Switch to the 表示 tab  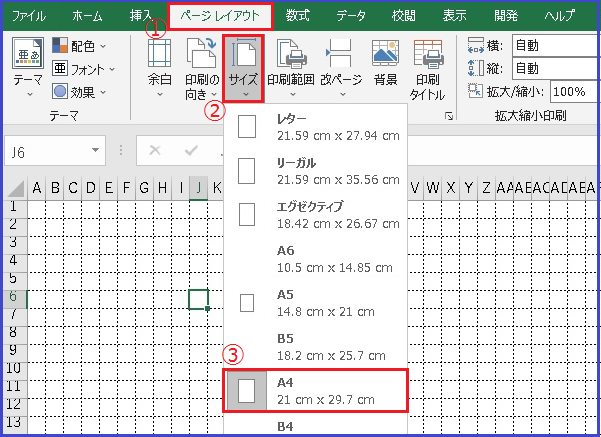point(455,16)
